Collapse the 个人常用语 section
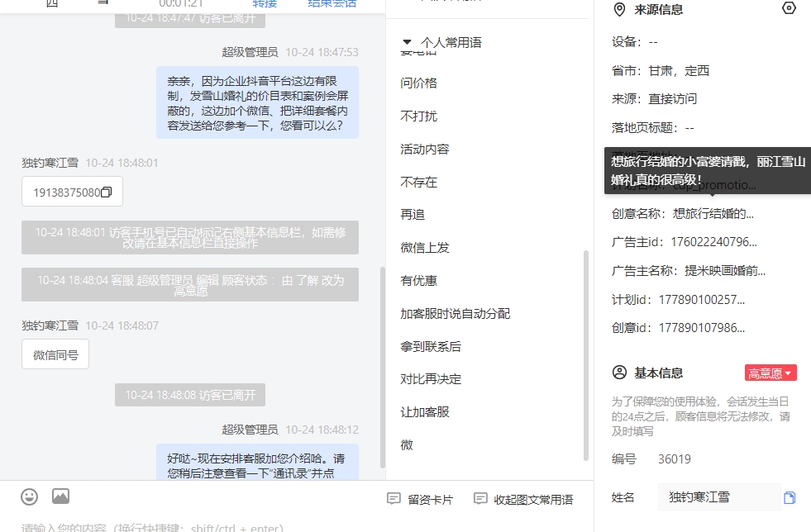The image size is (811, 532). tap(407, 42)
